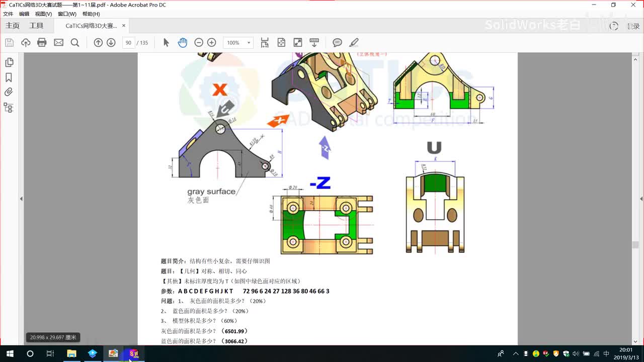
Task: Print the document
Action: tap(42, 43)
